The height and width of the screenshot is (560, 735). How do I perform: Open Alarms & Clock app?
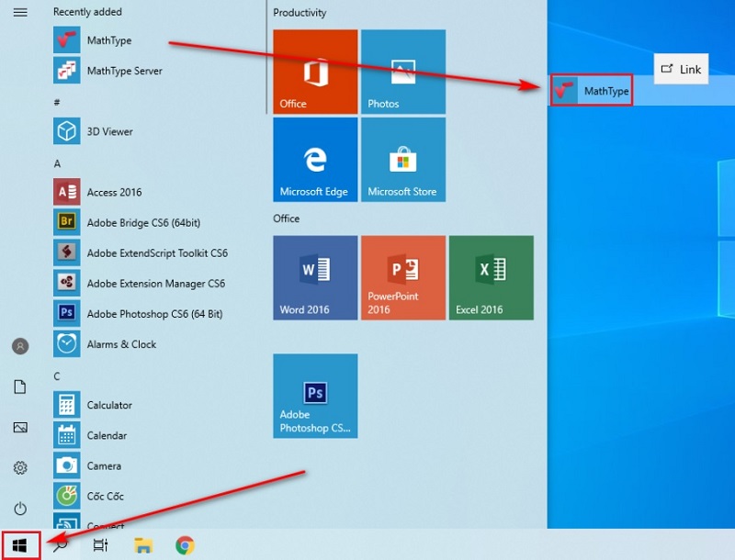121,344
